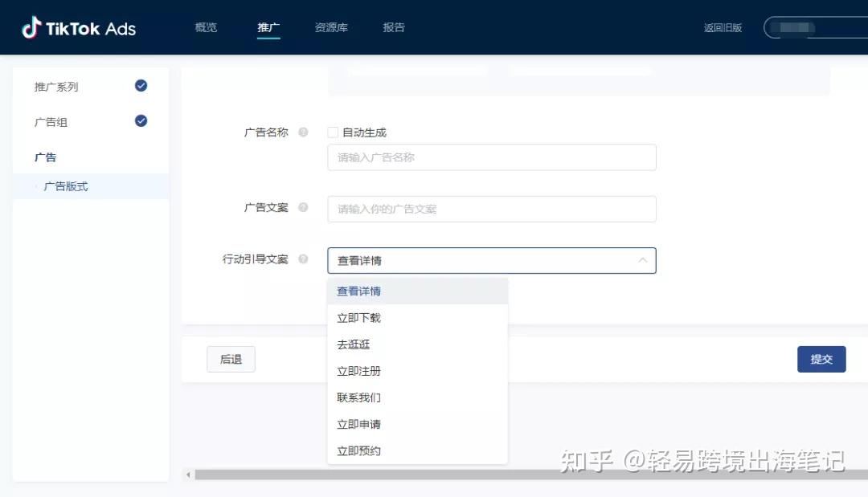Screen dimensions: 868x497
Task: Select 立即下载 from the dropdown list
Action: point(358,317)
